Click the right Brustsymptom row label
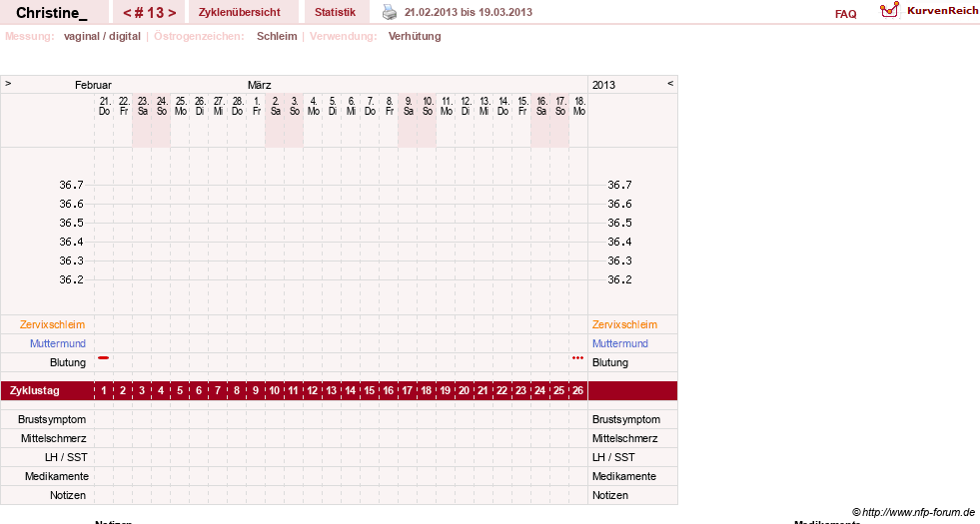The height and width of the screenshot is (524, 980). pyautogui.click(x=626, y=420)
